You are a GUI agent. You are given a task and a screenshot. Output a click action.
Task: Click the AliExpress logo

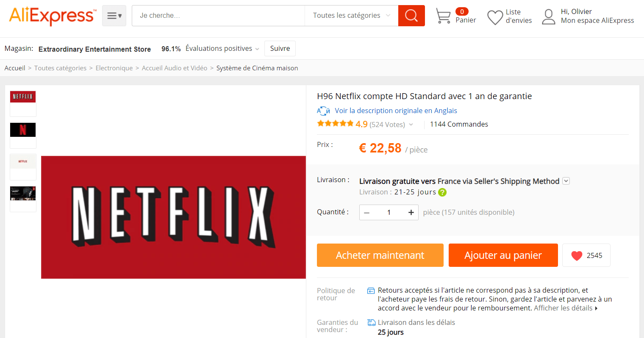53,16
